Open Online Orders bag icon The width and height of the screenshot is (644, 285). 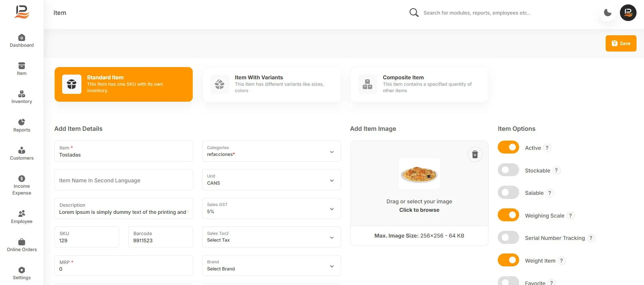coord(22,242)
